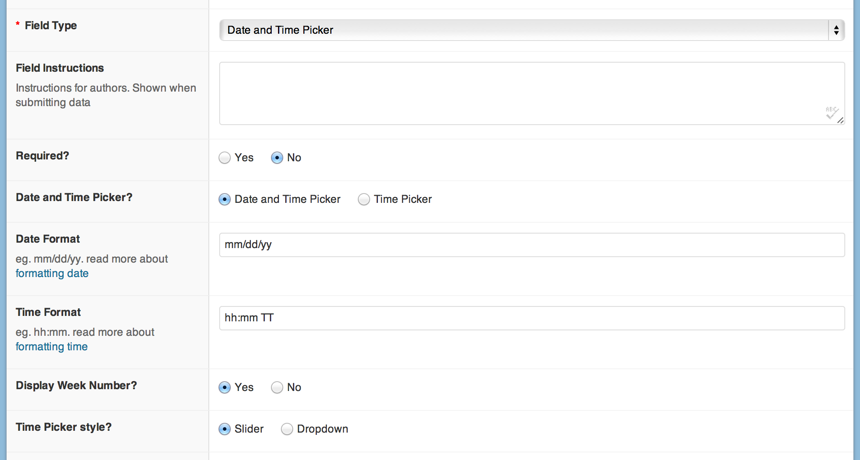The image size is (860, 460).
Task: Open the formatting date link
Action: 52,274
